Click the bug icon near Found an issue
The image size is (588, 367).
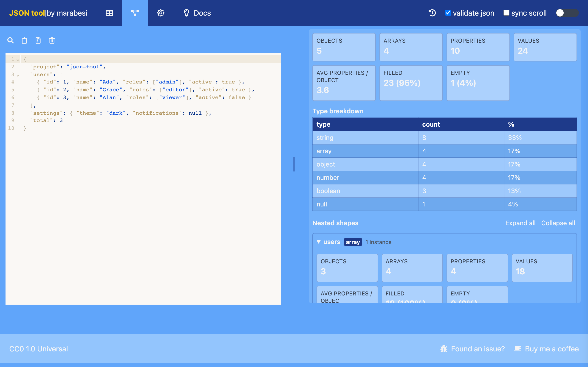(444, 349)
